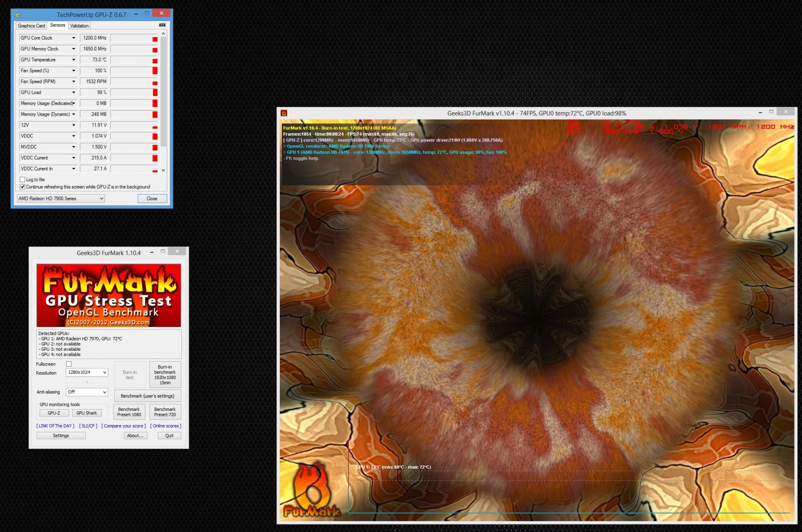This screenshot has height=532, width=802.
Task: Click the GPU-Z screenshot camera icon
Action: click(x=162, y=25)
